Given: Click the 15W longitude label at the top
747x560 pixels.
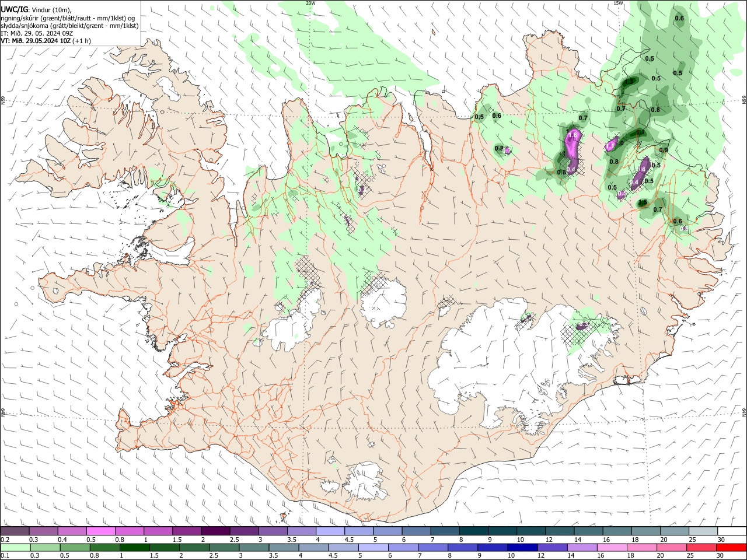Looking at the screenshot, I should (618, 3).
